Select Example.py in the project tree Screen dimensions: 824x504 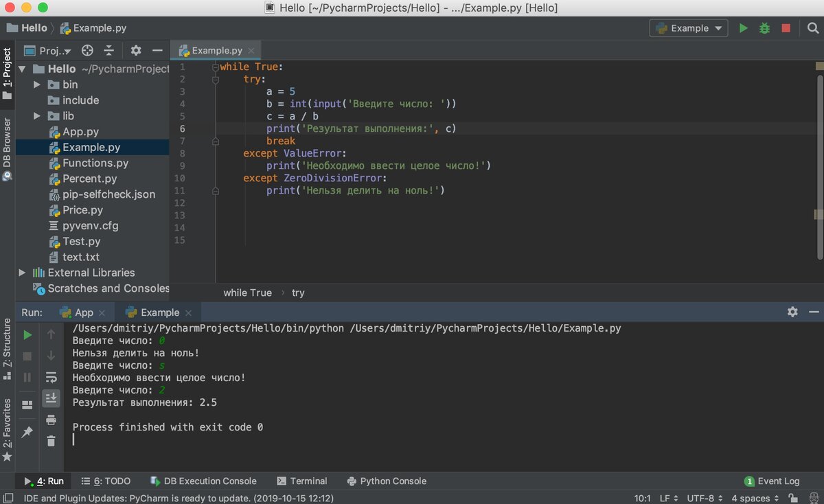tap(91, 148)
